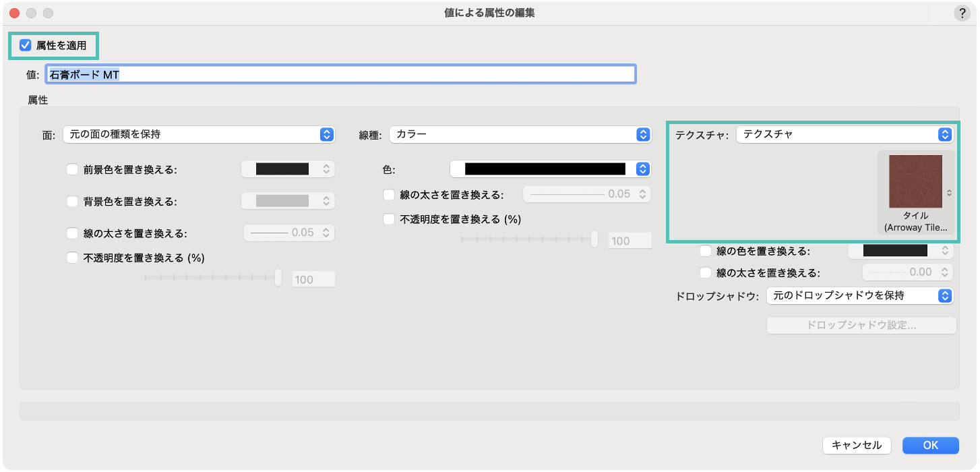Image resolution: width=980 pixels, height=472 pixels.
Task: Open the 面 fill type dropdown
Action: (x=199, y=134)
